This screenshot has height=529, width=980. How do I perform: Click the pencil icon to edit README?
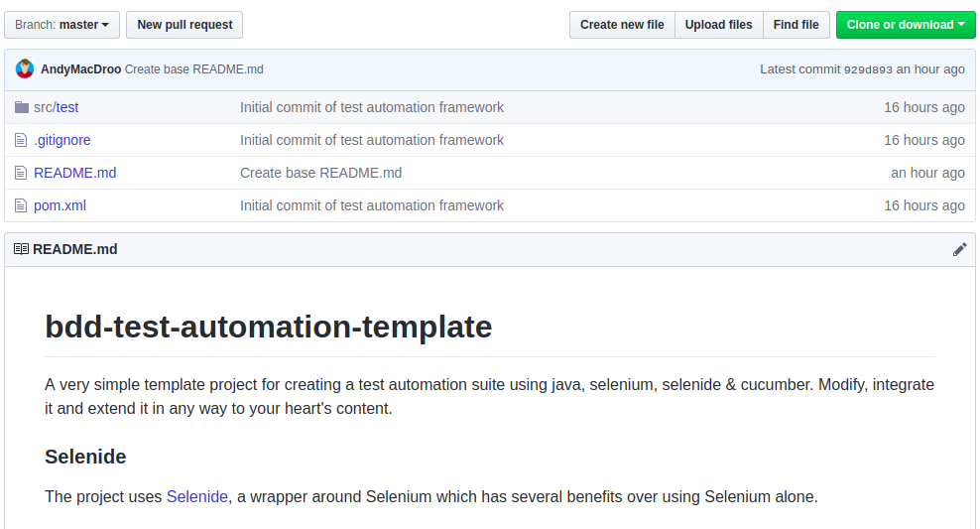click(x=959, y=249)
